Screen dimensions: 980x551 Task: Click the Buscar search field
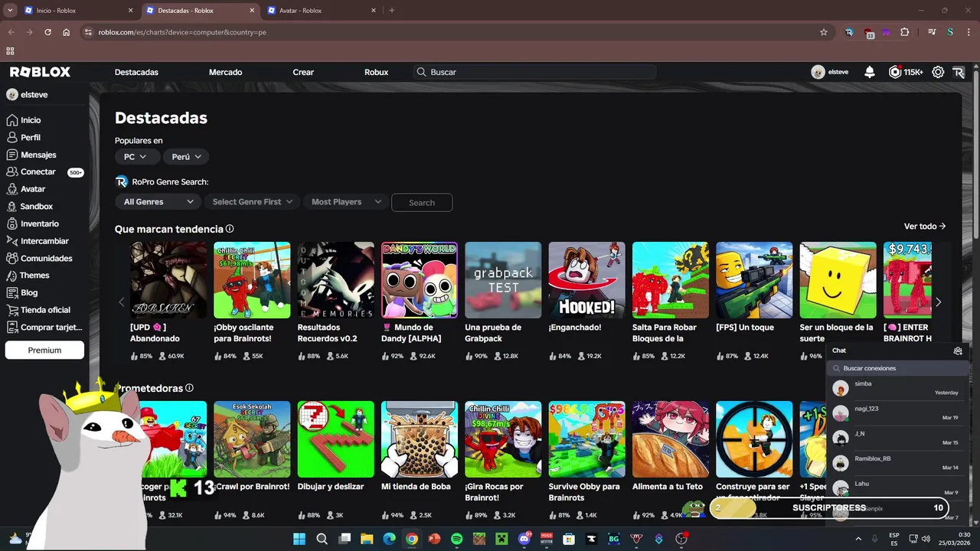(x=535, y=72)
